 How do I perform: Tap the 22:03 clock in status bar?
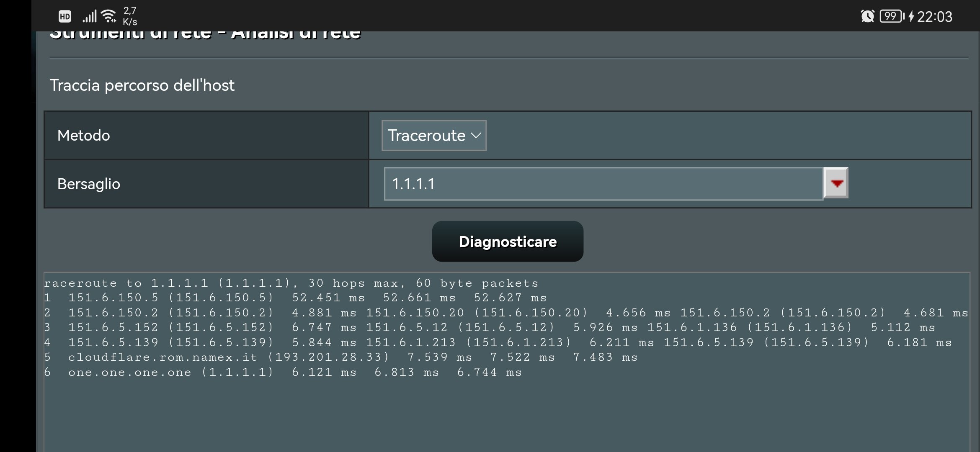point(934,17)
